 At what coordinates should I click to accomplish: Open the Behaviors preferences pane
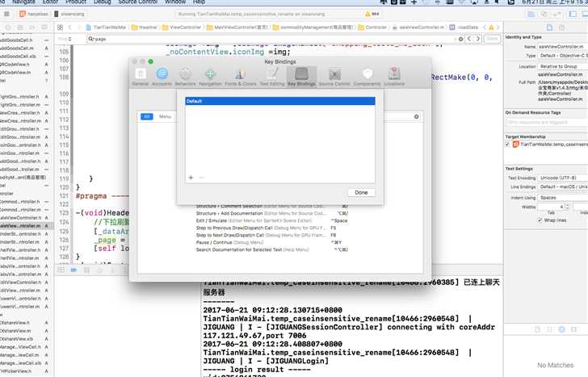pos(185,77)
